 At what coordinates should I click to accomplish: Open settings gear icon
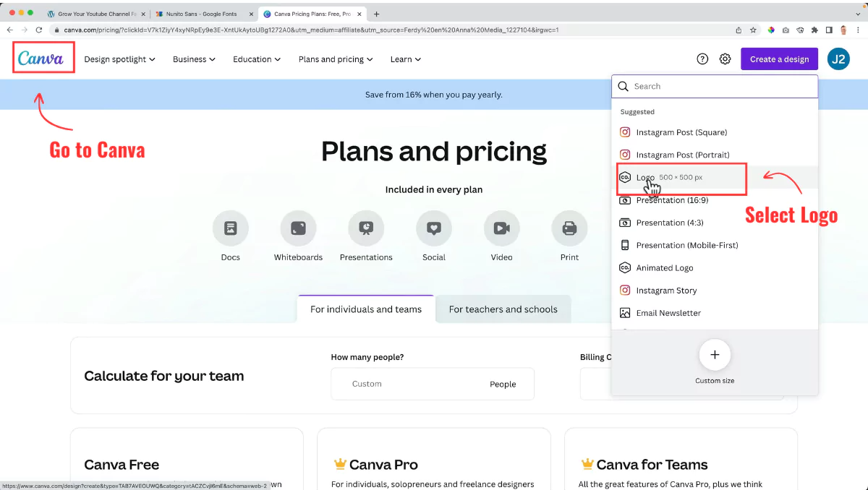pos(726,59)
